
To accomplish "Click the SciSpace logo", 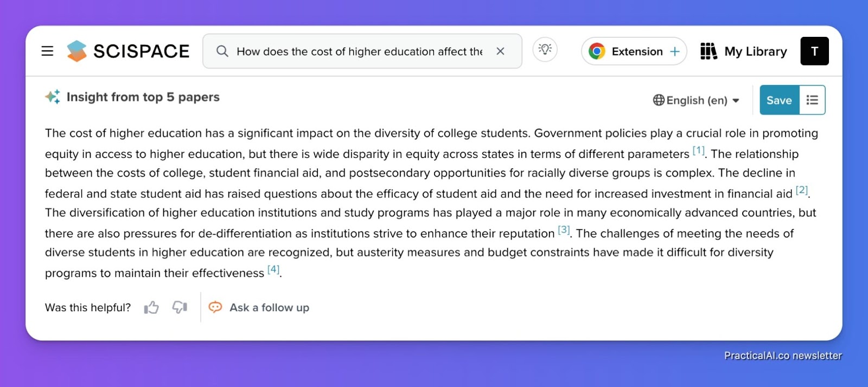I will (128, 51).
